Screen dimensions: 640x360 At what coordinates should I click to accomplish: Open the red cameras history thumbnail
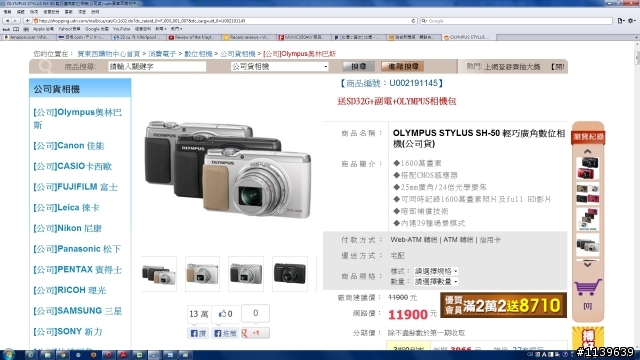pos(587,168)
